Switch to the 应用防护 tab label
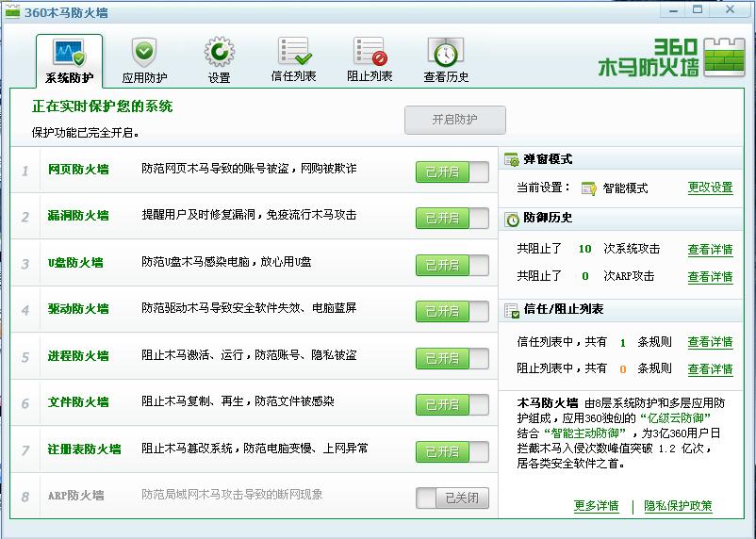 pyautogui.click(x=144, y=77)
